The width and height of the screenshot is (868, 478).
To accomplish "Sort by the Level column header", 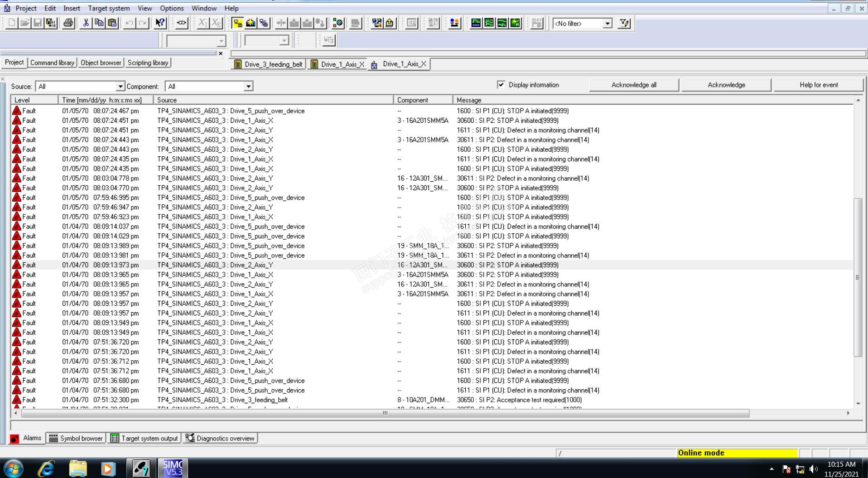I will tap(35, 100).
